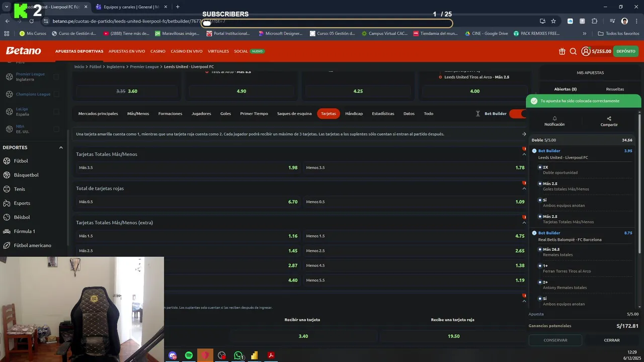Open the Chrome tab search dropdown
The image size is (644, 362).
coord(7,7)
